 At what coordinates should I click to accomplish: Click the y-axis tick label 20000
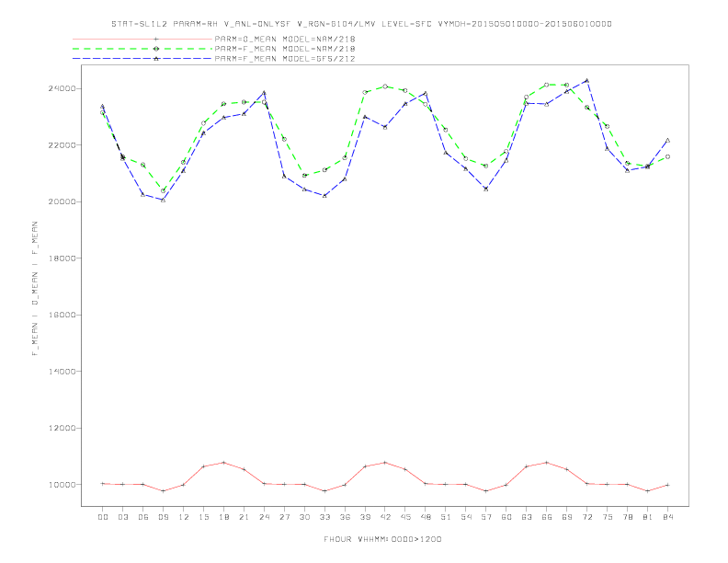[x=63, y=202]
